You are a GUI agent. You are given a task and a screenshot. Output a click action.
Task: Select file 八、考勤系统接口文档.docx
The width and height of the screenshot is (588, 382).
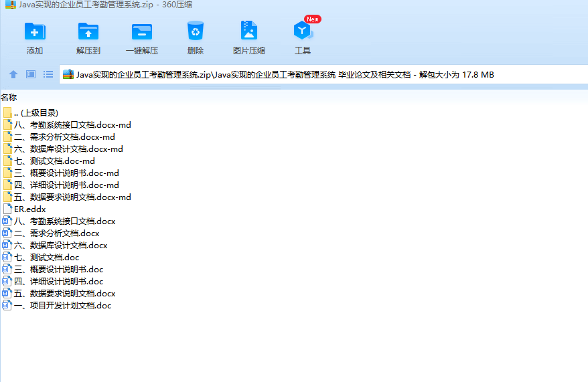click(59, 221)
